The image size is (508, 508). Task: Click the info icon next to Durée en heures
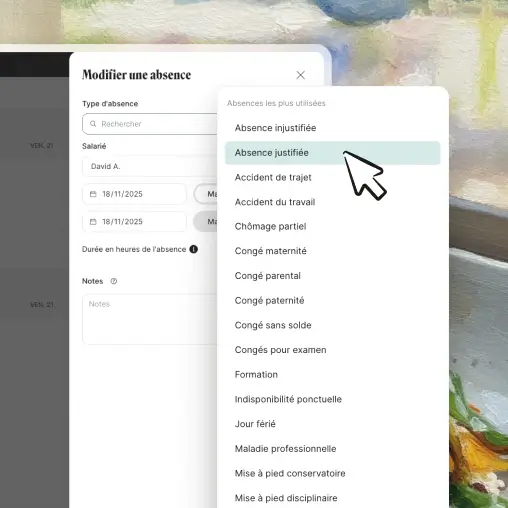(194, 249)
